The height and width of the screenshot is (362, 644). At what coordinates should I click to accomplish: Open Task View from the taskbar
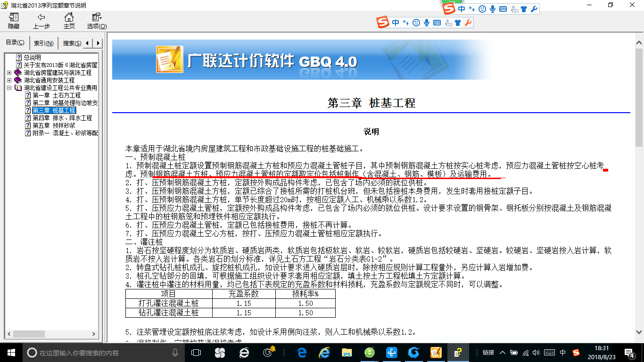tap(196, 352)
